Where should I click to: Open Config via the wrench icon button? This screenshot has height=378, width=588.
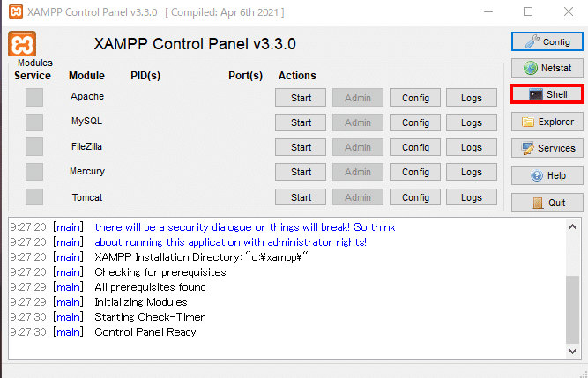(547, 41)
